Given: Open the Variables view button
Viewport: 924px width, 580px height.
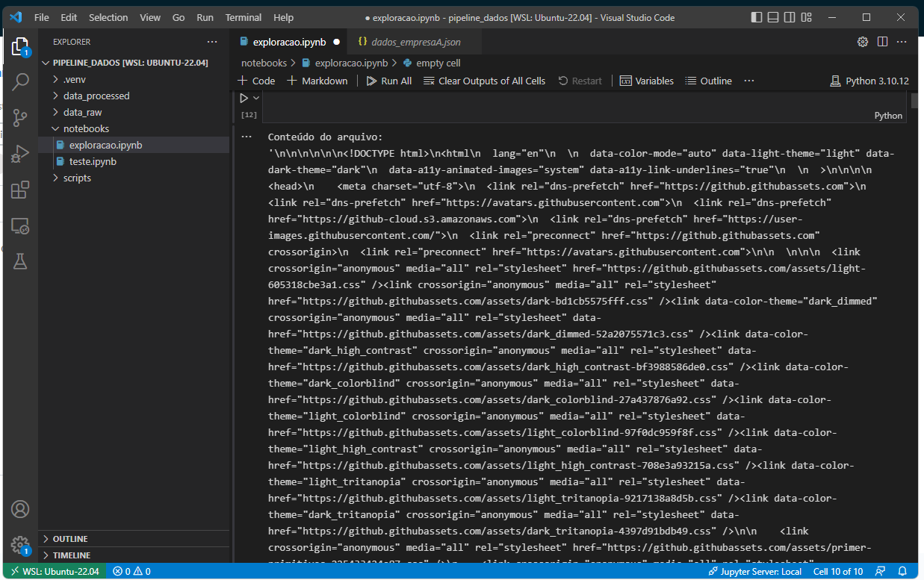Looking at the screenshot, I should pyautogui.click(x=647, y=81).
